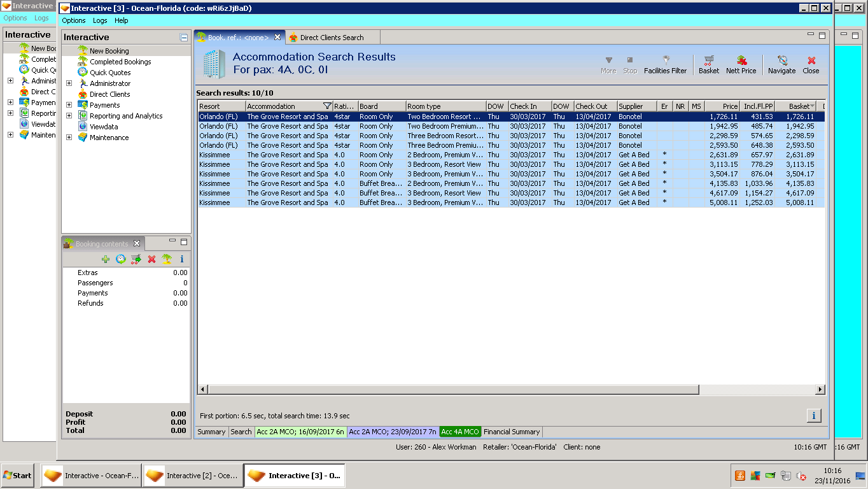
Task: Click the Stop button in results toolbar
Action: coord(630,64)
